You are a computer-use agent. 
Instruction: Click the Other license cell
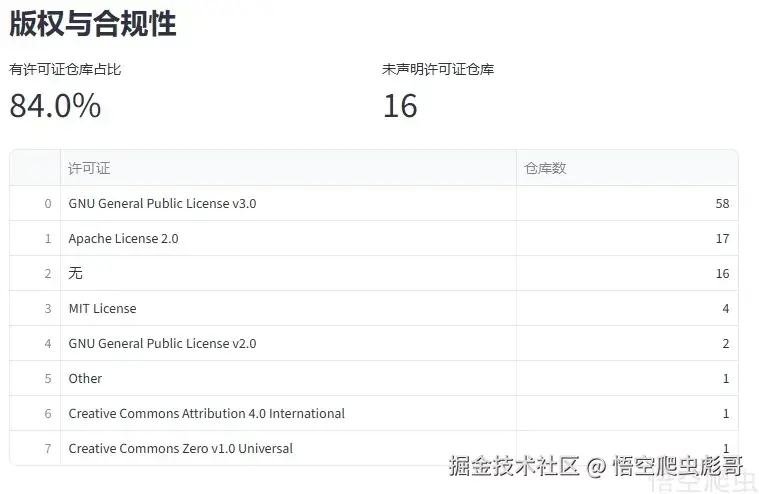288,378
